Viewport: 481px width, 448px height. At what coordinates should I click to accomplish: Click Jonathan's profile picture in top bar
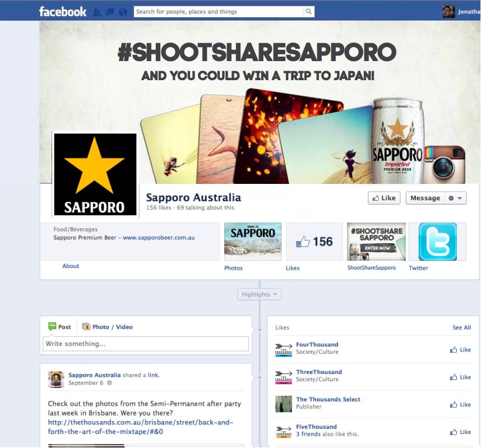click(448, 12)
